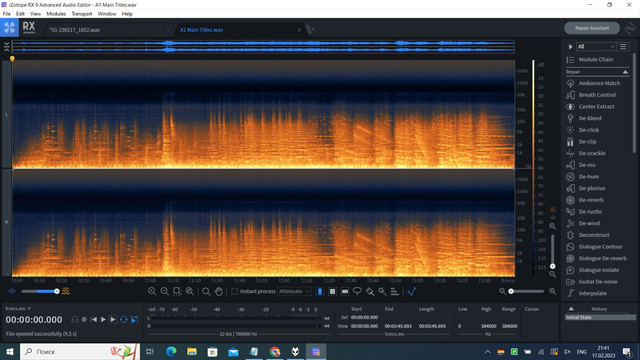
Task: Select the Magic Wand tool
Action: pos(382,291)
